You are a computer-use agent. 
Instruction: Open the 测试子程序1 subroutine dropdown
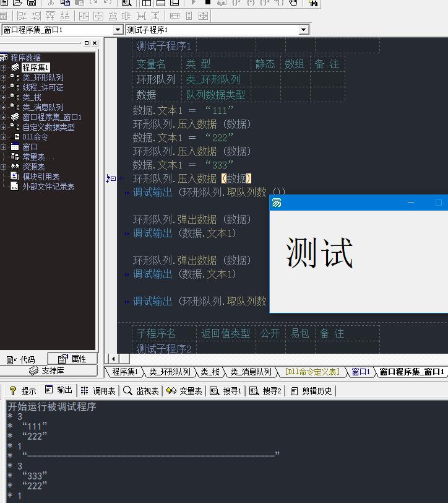[x=303, y=30]
